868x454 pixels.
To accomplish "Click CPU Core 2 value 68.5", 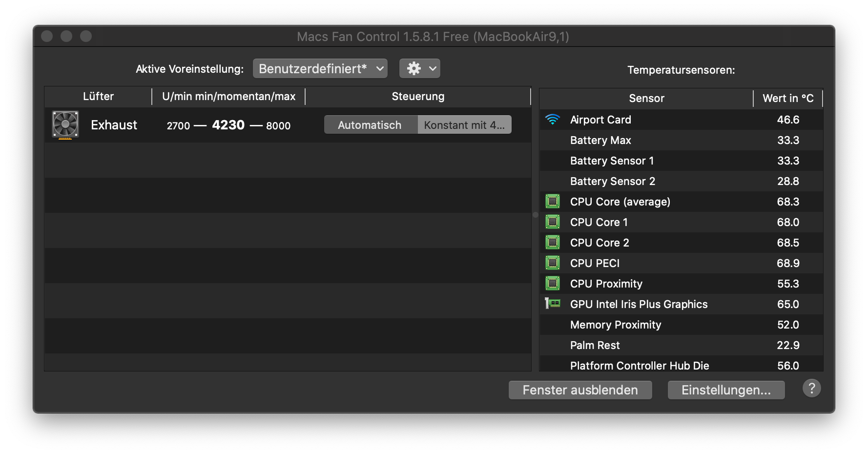I will 788,243.
